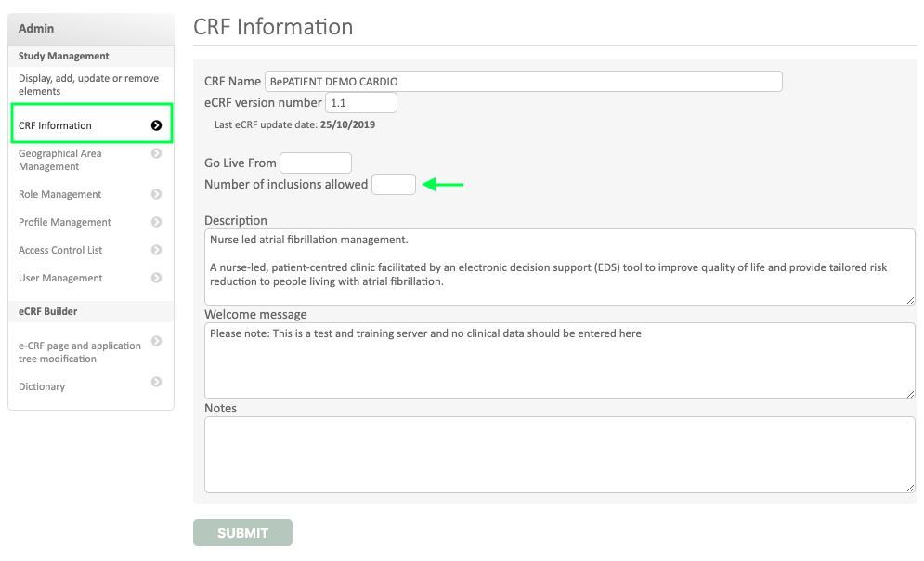Click arrow icon beside e-CRF page modification
This screenshot has width=924, height=561.
click(x=156, y=341)
